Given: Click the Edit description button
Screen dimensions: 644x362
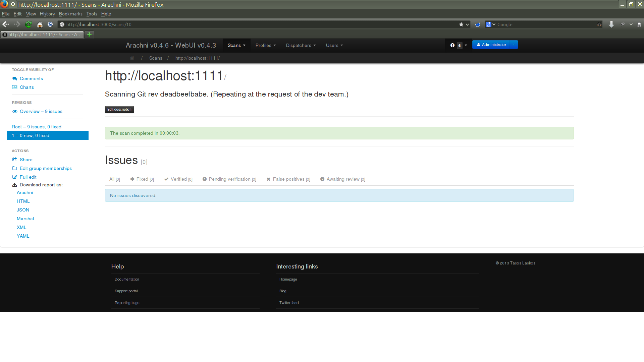Looking at the screenshot, I should tap(119, 110).
